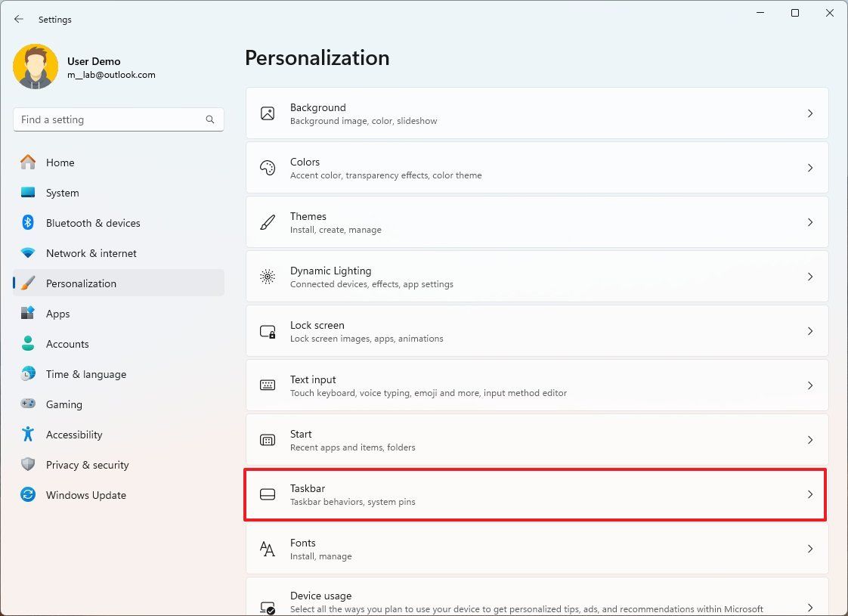This screenshot has height=616, width=848.
Task: Click the Gaming controller icon in sidebar
Action: (x=28, y=404)
